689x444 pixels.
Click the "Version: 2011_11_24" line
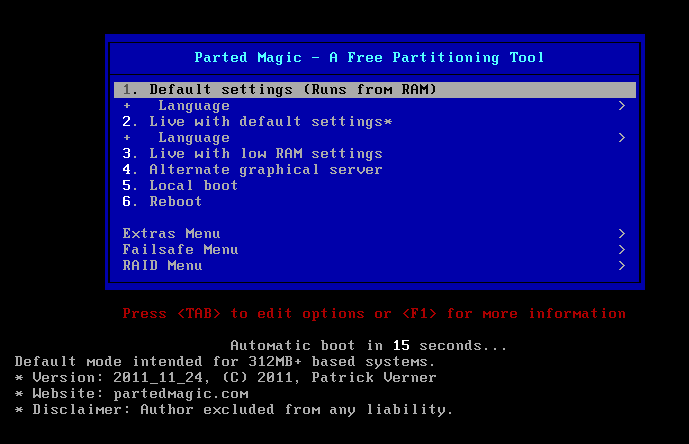pyautogui.click(x=225, y=378)
